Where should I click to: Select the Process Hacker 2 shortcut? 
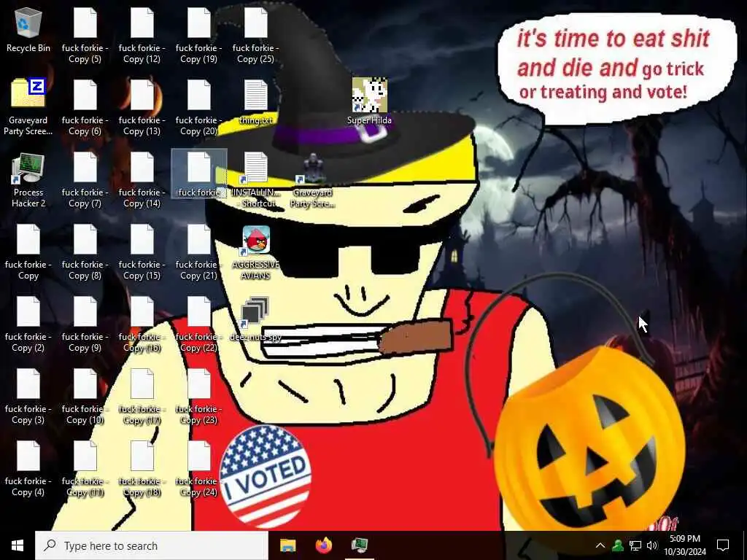(28, 181)
